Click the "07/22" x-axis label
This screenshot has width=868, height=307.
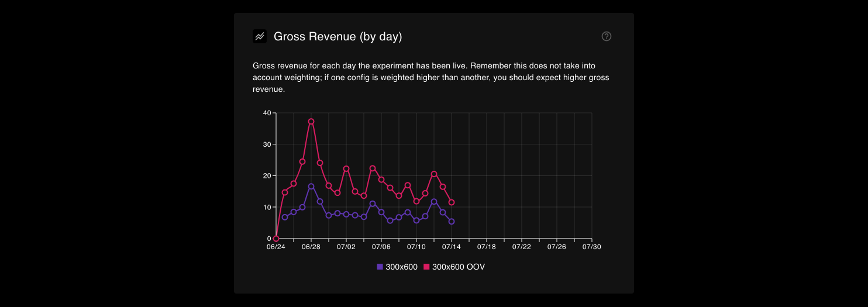[x=522, y=247]
